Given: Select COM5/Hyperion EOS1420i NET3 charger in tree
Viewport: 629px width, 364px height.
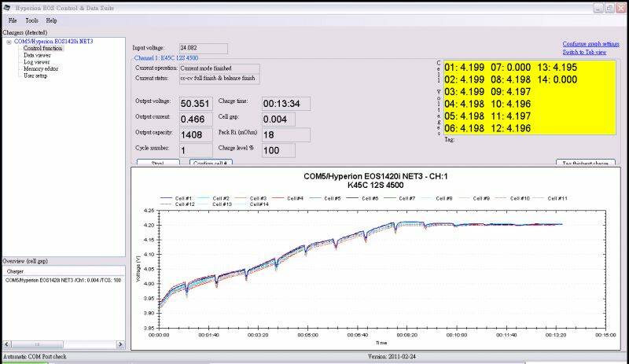Looking at the screenshot, I should (53, 42).
